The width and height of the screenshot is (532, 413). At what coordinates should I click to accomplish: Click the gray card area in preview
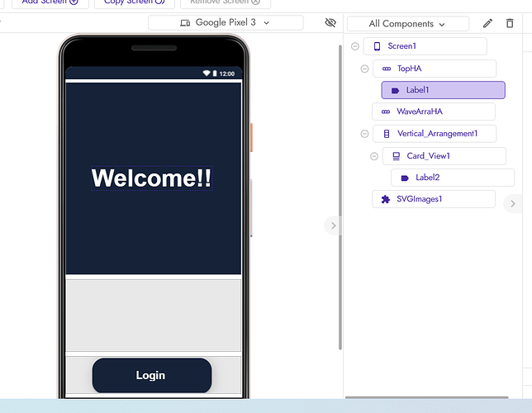click(x=153, y=316)
